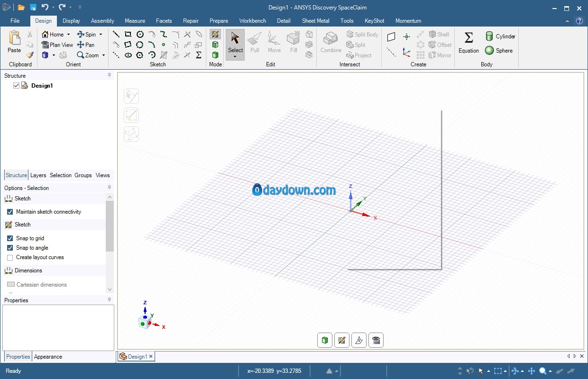Click the Options panel scrollbar down arrow
Image resolution: width=588 pixels, height=379 pixels.
pos(110,289)
